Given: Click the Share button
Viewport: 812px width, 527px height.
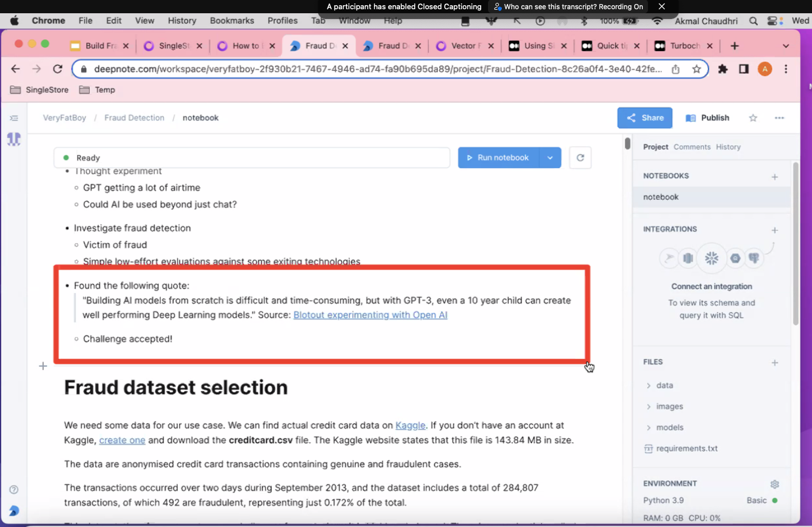Looking at the screenshot, I should tap(645, 118).
